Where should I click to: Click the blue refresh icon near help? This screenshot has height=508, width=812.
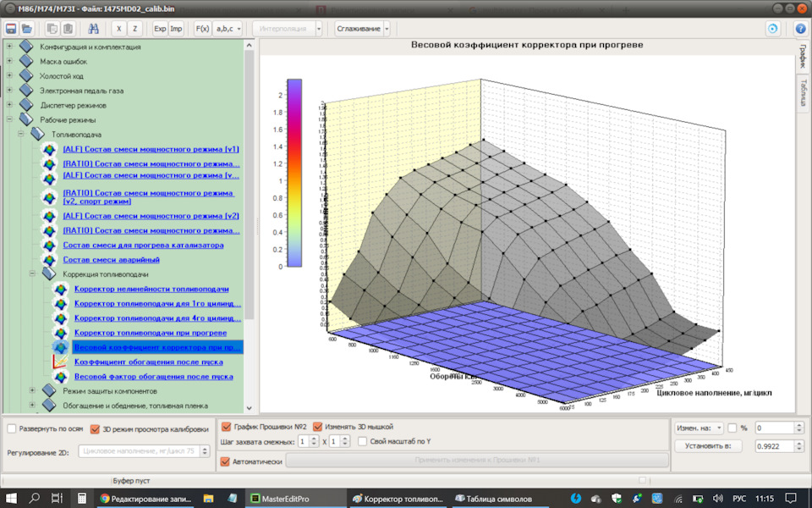[772, 29]
